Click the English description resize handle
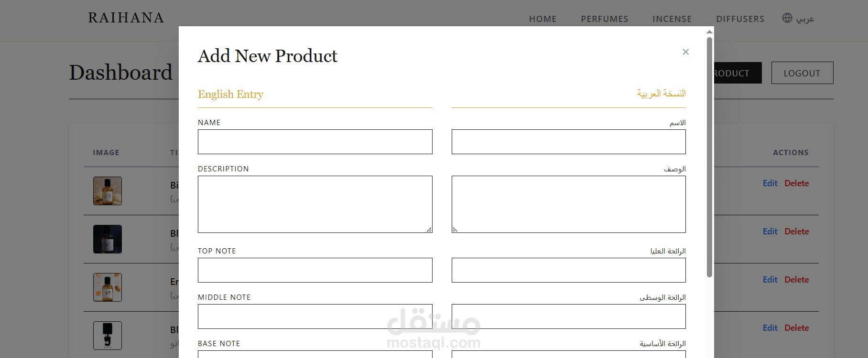Image resolution: width=868 pixels, height=358 pixels. coord(429,230)
